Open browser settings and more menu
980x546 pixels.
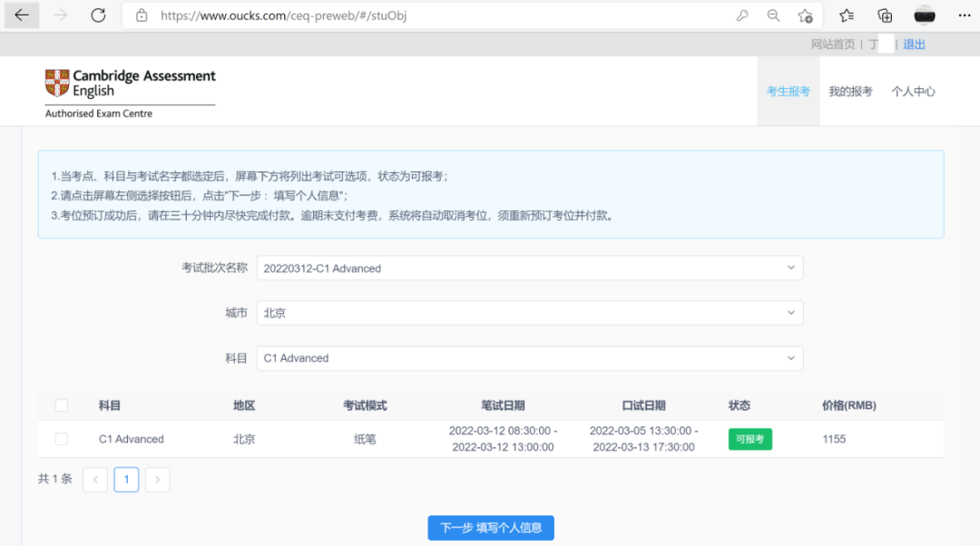(965, 15)
